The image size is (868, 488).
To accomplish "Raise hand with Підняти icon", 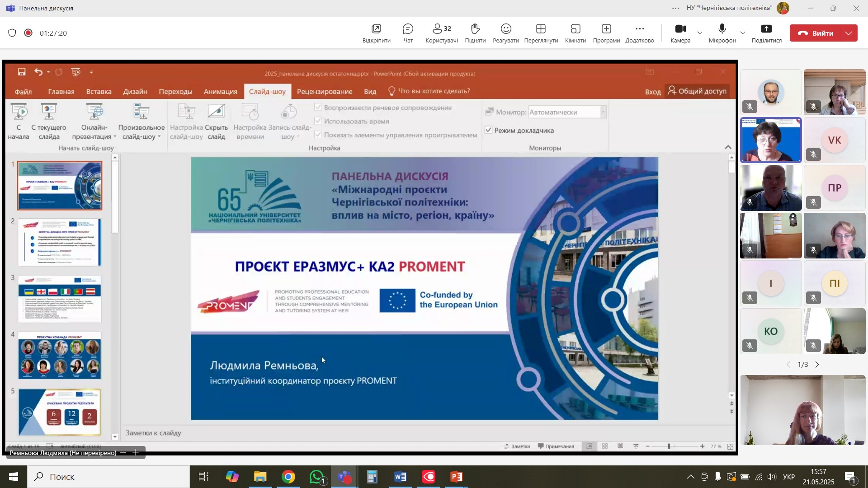I will [475, 33].
